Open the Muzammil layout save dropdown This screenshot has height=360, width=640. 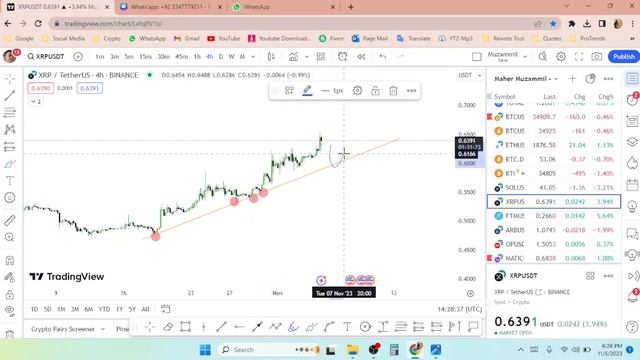pos(525,56)
